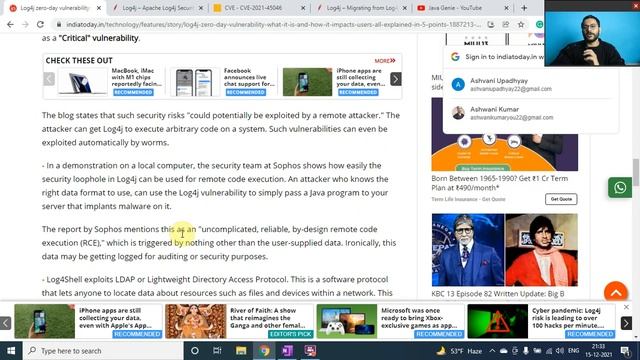The image size is (640, 360).
Task: Click the address bar URL
Action: tap(273, 24)
